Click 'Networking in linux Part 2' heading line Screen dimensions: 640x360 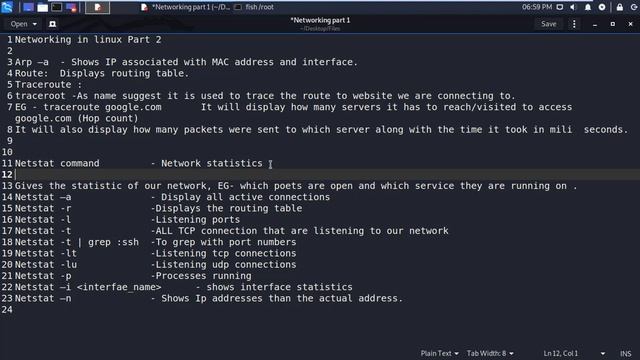(88, 40)
